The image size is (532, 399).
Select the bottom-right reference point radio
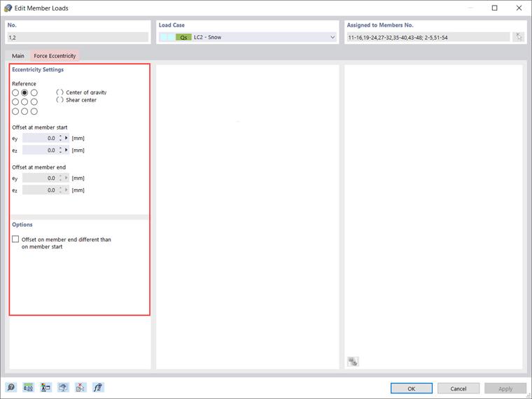click(x=34, y=111)
